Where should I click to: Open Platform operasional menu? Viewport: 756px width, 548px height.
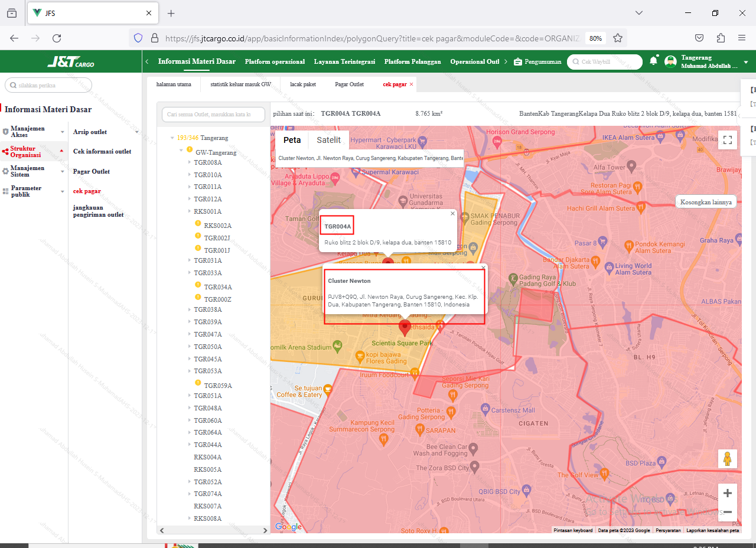click(275, 61)
